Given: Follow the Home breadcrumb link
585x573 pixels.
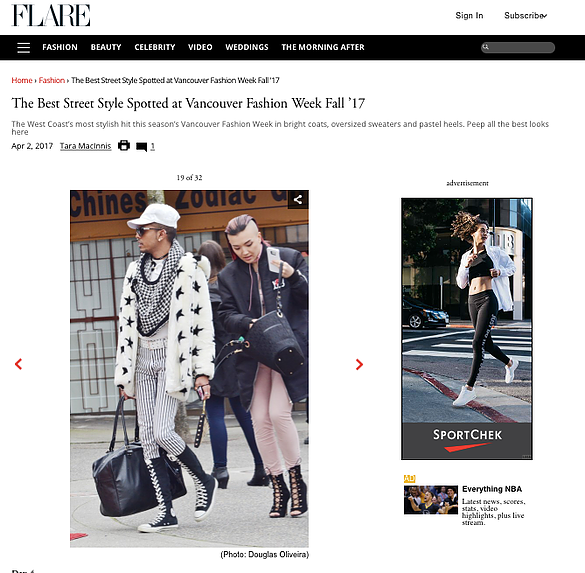Looking at the screenshot, I should (x=22, y=80).
